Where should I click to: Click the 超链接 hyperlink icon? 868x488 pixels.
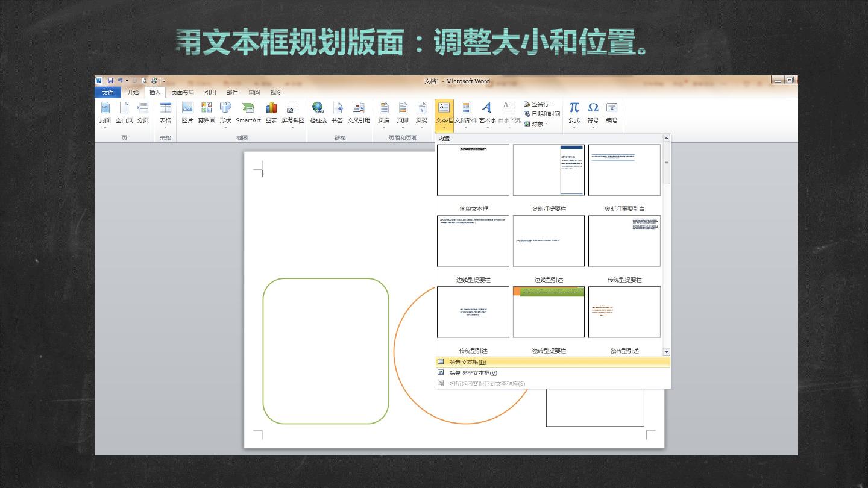(318, 113)
